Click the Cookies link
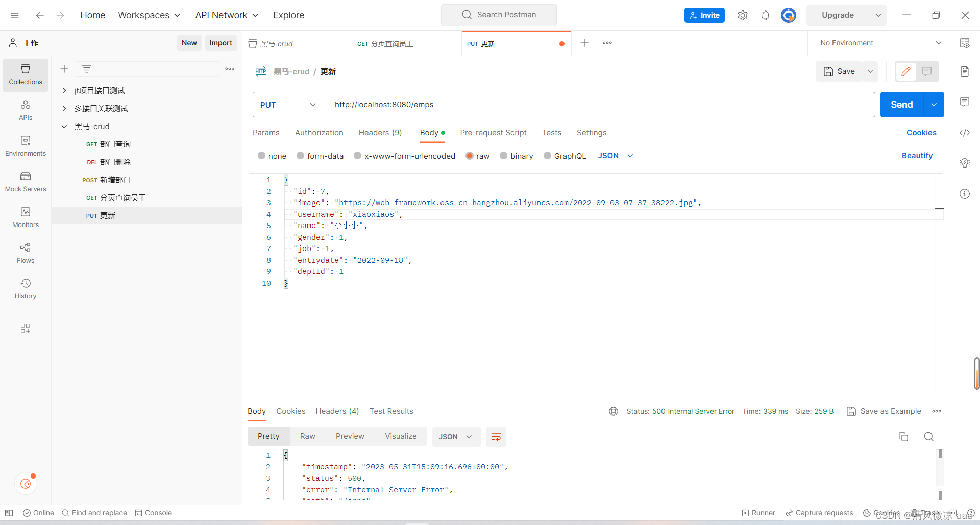The height and width of the screenshot is (525, 980). (921, 133)
